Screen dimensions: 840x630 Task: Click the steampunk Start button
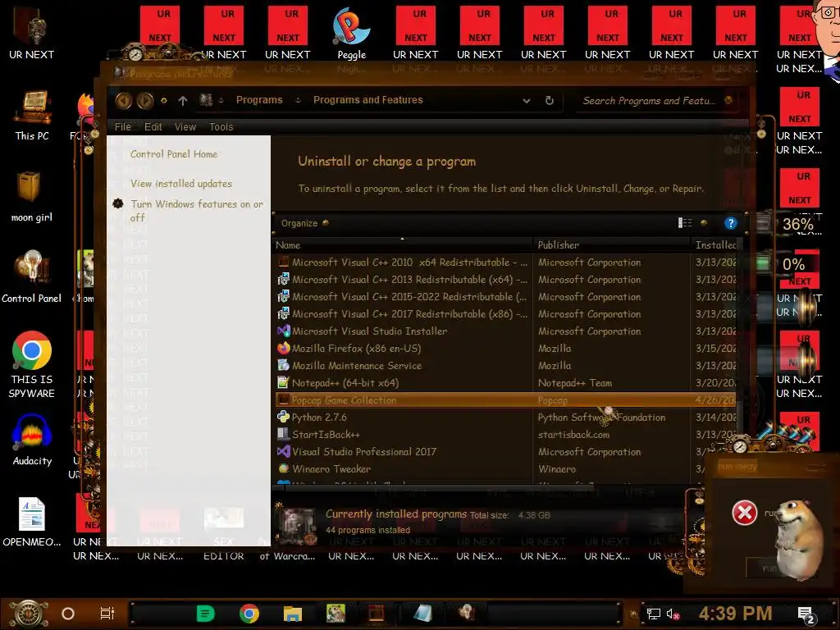(x=28, y=614)
